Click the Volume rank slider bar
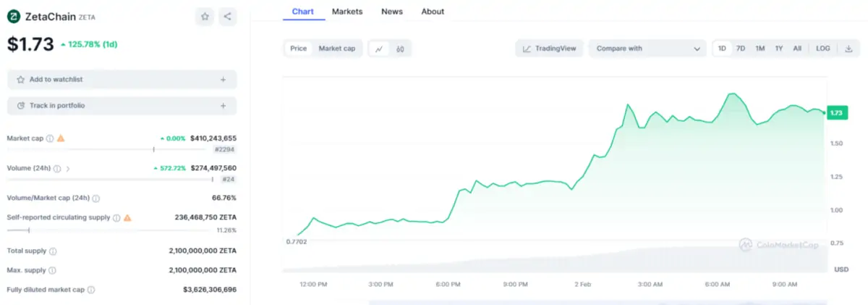This screenshot has width=868, height=305. click(111, 179)
